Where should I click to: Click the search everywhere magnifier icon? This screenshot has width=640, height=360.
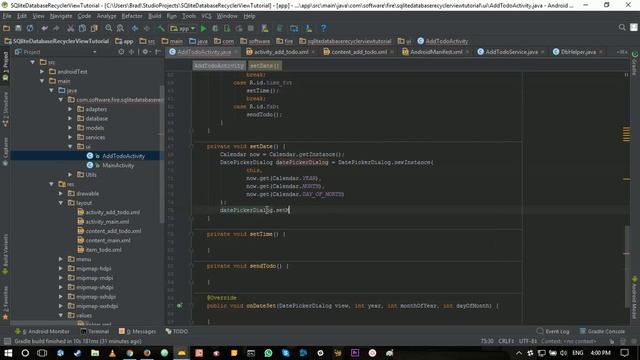click(622, 27)
